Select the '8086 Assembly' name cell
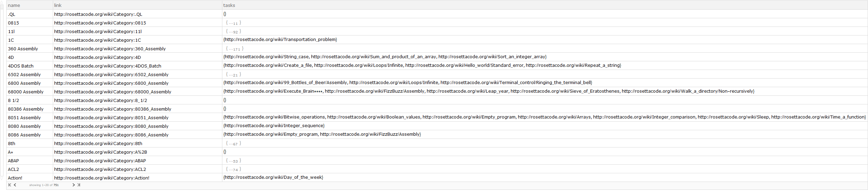Screen dimensions: 868x195 click(30, 135)
